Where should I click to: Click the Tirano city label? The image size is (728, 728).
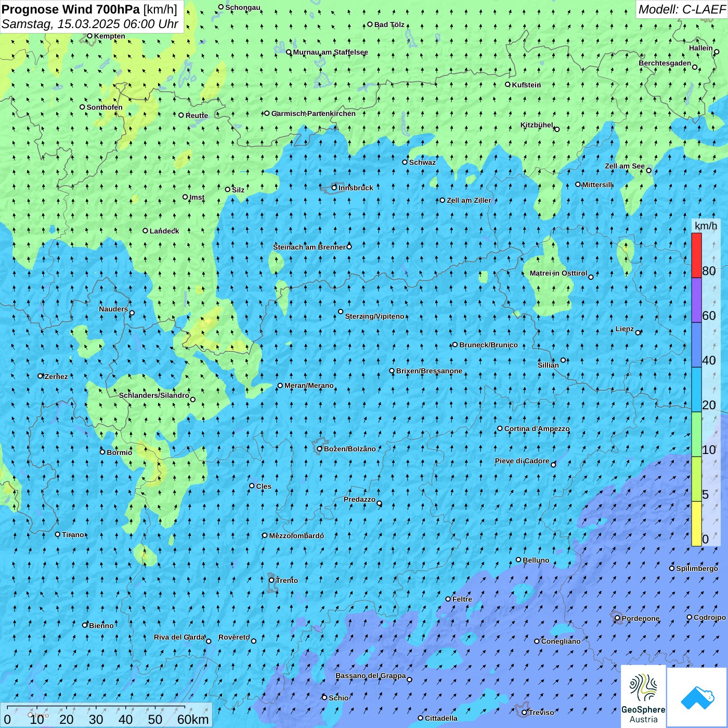[x=73, y=535]
